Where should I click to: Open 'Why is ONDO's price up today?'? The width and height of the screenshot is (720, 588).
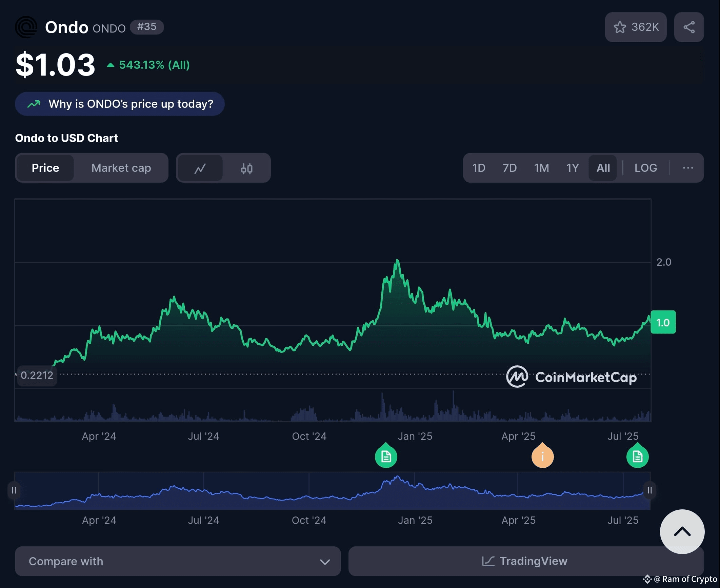pos(120,104)
